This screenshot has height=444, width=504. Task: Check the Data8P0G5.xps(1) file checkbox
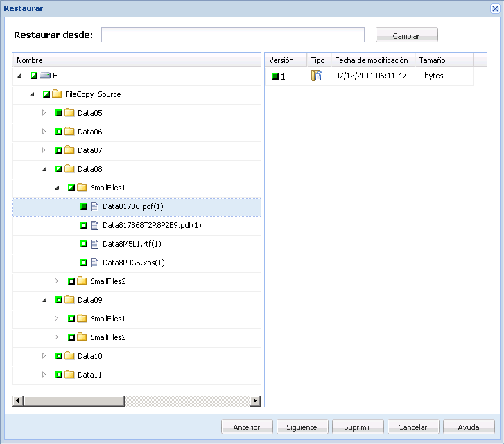84,263
